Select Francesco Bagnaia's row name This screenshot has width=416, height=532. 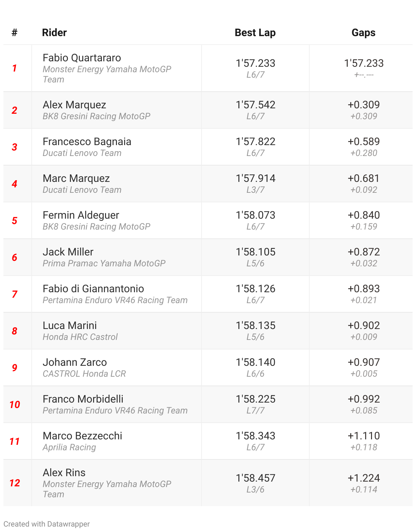87,142
